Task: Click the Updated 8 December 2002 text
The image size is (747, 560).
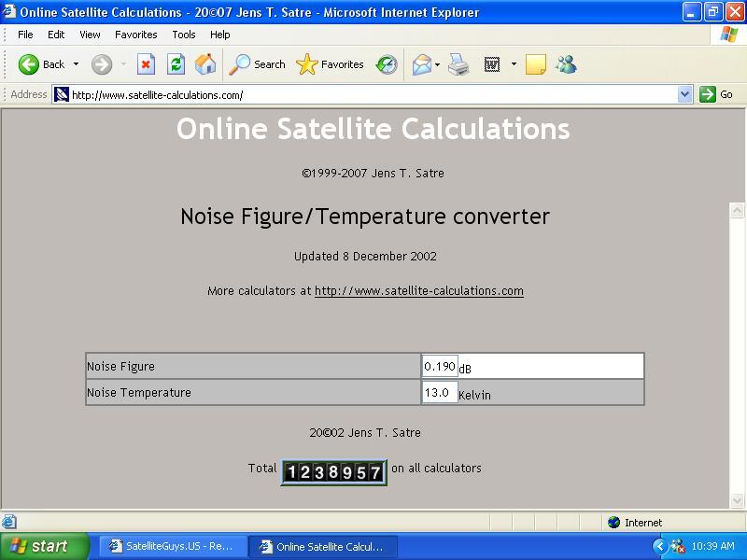Action: 365,256
